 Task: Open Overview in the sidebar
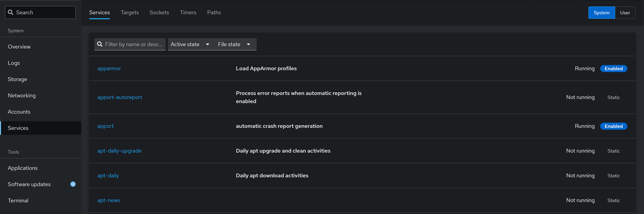coord(40,47)
